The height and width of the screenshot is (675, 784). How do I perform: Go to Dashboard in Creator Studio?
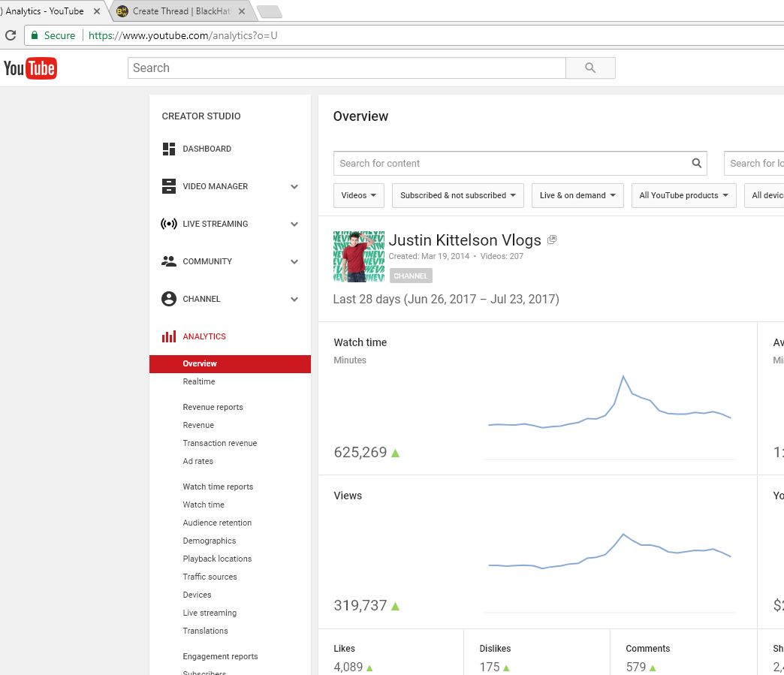[x=207, y=149]
